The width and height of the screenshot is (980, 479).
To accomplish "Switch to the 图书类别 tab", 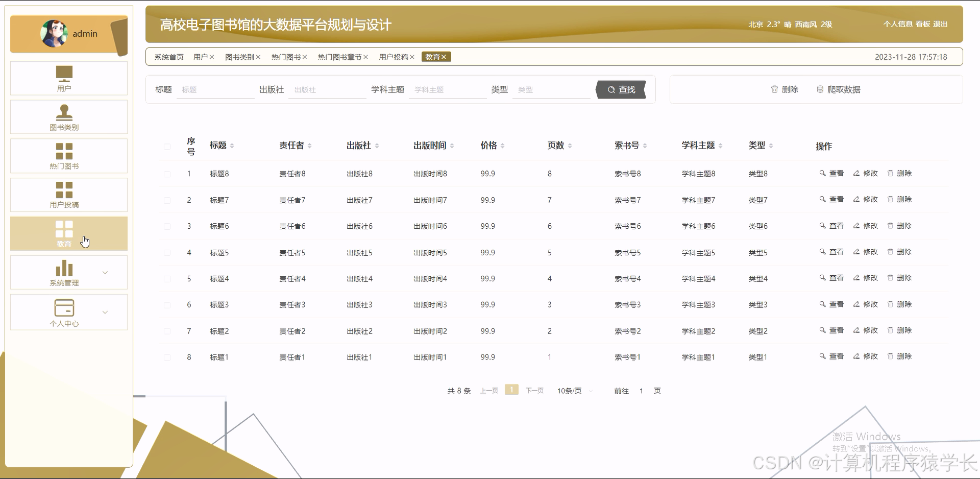I will pyautogui.click(x=240, y=57).
